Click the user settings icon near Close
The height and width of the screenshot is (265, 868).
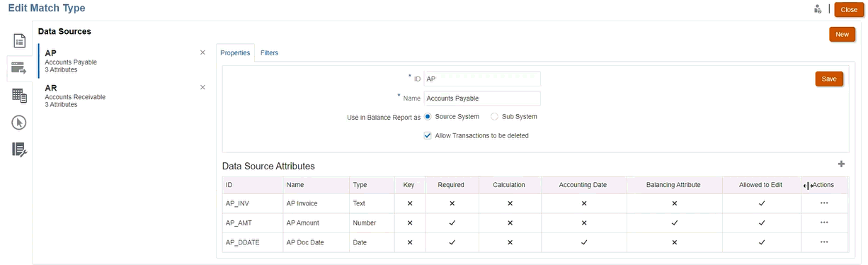click(818, 9)
